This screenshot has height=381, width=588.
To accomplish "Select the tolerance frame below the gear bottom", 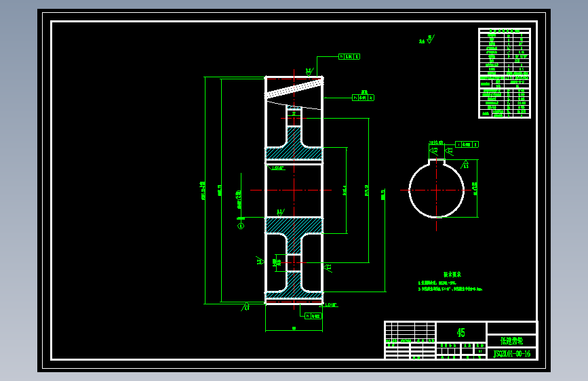I will [313, 316].
